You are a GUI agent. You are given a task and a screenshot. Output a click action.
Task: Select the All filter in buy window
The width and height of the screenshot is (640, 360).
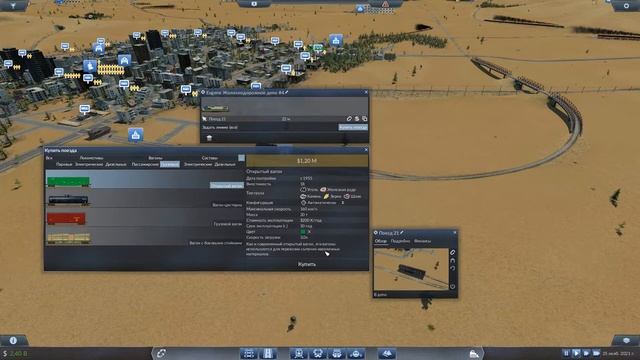pos(49,158)
